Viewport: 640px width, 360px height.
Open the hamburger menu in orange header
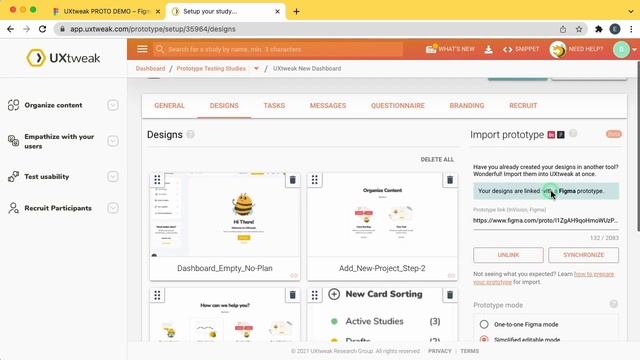[x=142, y=49]
